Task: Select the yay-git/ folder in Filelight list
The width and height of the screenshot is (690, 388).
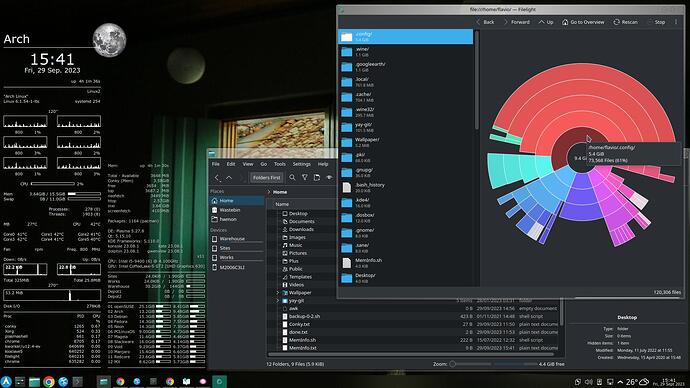Action: click(x=405, y=127)
